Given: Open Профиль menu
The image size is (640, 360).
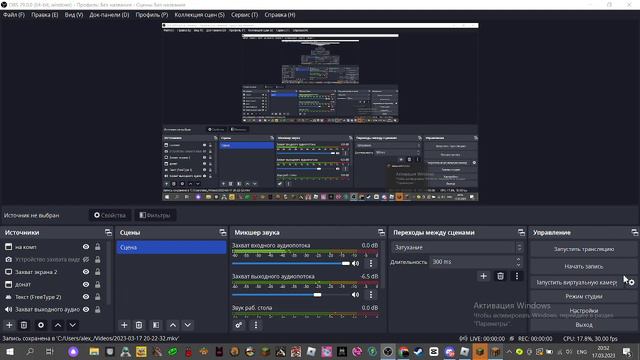Looking at the screenshot, I should click(152, 15).
